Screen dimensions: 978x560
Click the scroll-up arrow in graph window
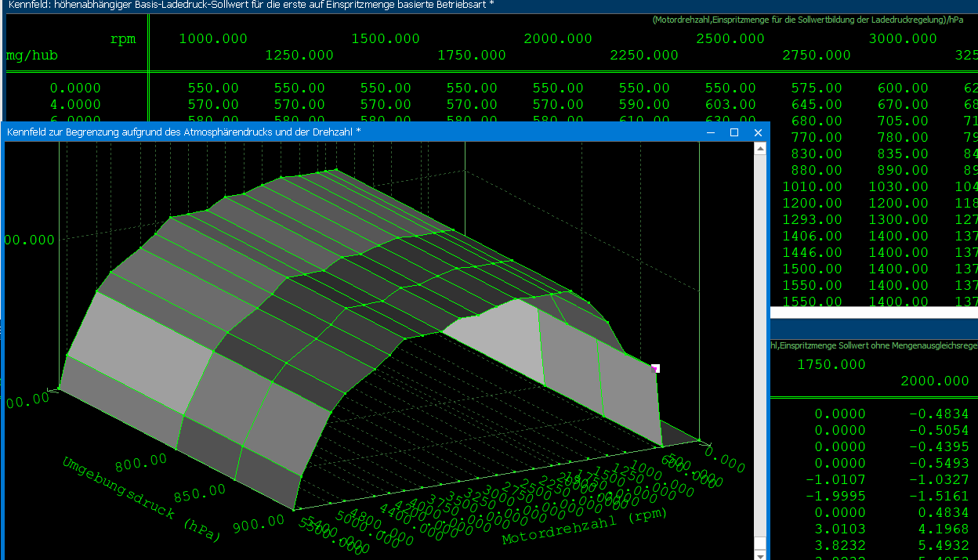pos(759,149)
